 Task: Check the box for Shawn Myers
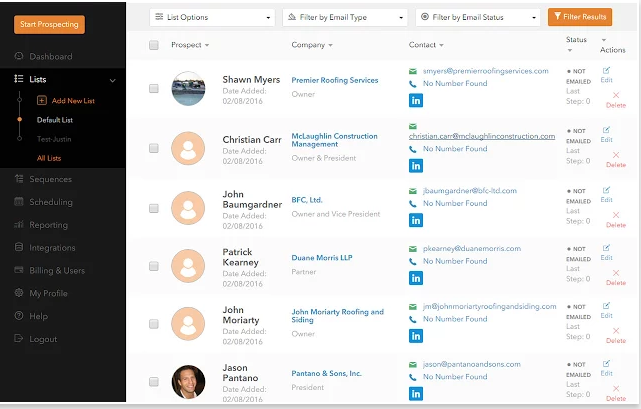pyautogui.click(x=154, y=88)
